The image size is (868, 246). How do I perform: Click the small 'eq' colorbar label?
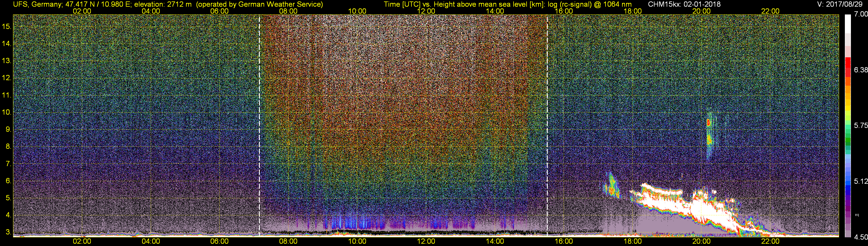click(857, 215)
